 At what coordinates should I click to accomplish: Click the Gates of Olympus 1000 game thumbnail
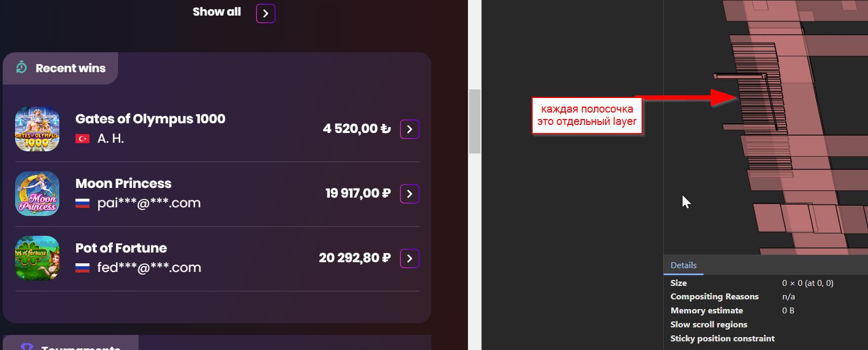click(37, 129)
